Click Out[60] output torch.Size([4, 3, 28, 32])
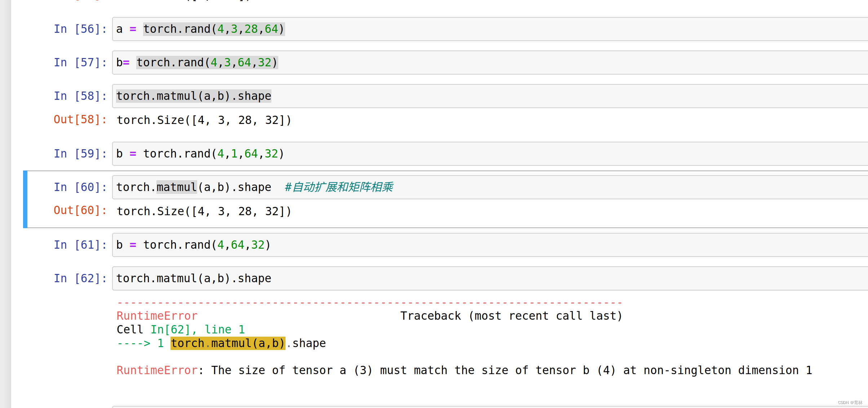Viewport: 868px width, 408px height. click(204, 211)
